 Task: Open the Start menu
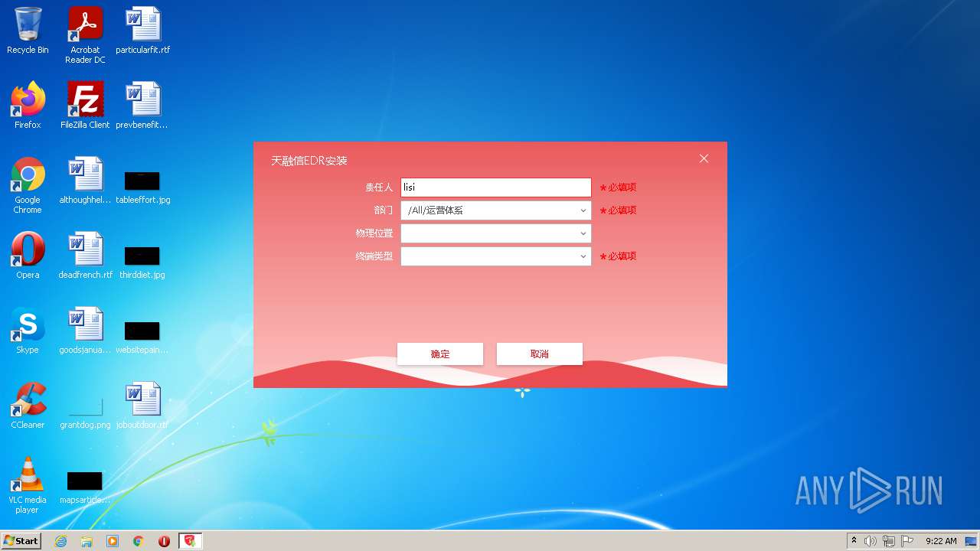click(x=21, y=541)
